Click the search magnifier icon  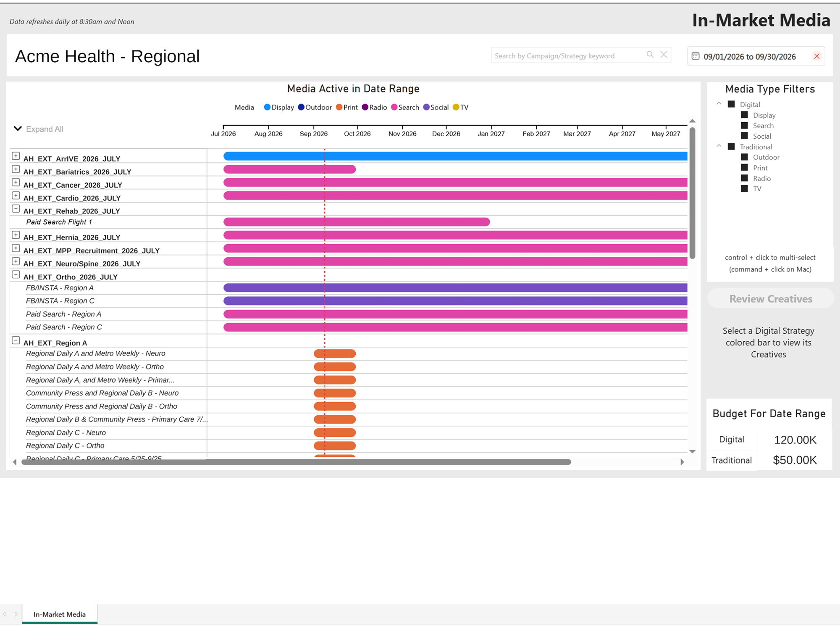pos(650,55)
